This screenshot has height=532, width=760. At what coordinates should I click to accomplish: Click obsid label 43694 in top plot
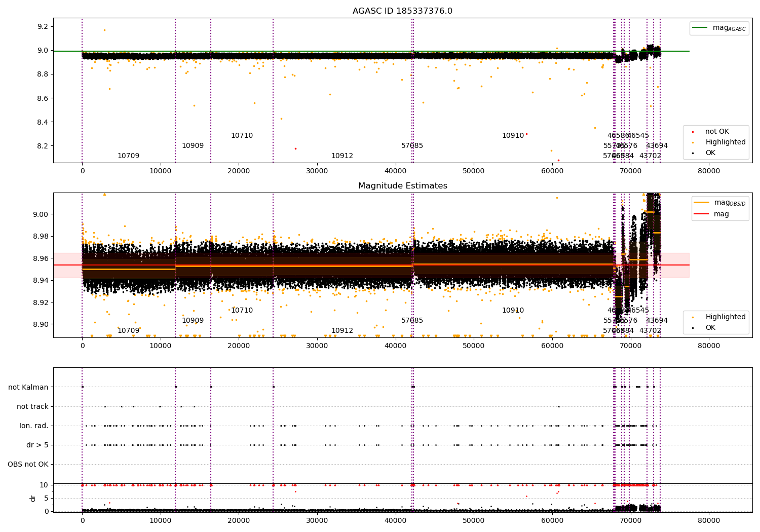(x=657, y=146)
